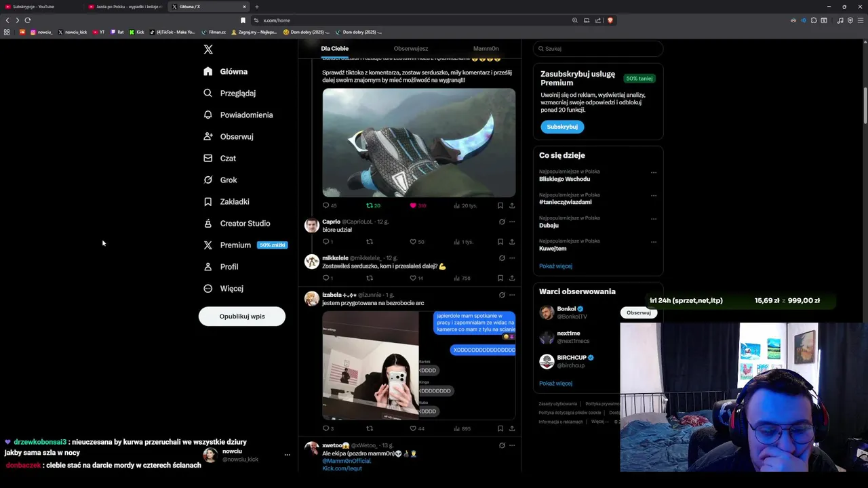Open the Kick bookmark in the bookmarks bar
This screenshot has width=868, height=488.
click(136, 32)
